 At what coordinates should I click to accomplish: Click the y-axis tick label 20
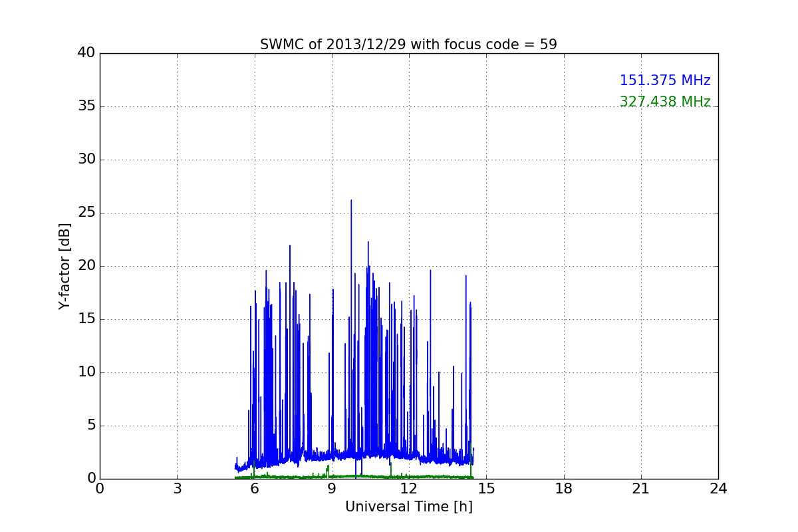click(86, 266)
